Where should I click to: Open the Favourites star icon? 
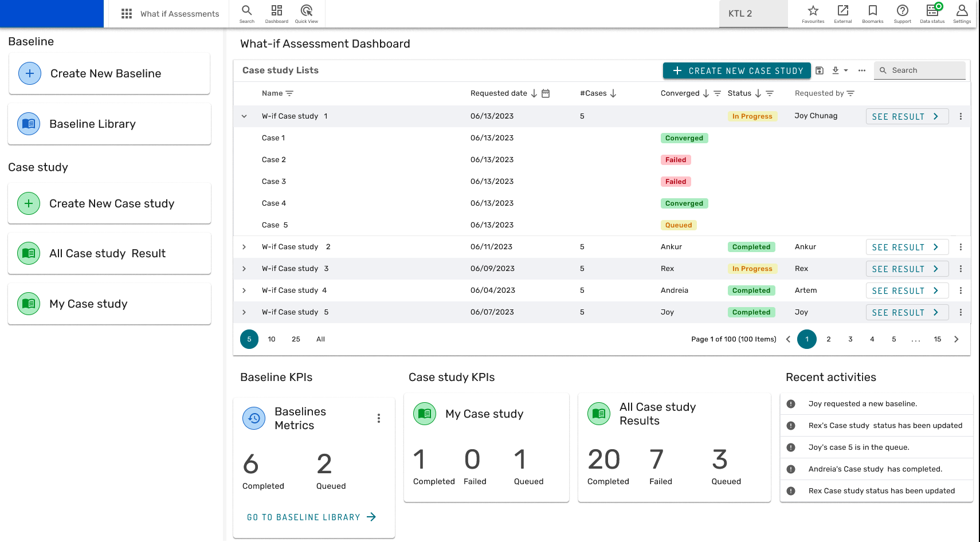coord(813,11)
